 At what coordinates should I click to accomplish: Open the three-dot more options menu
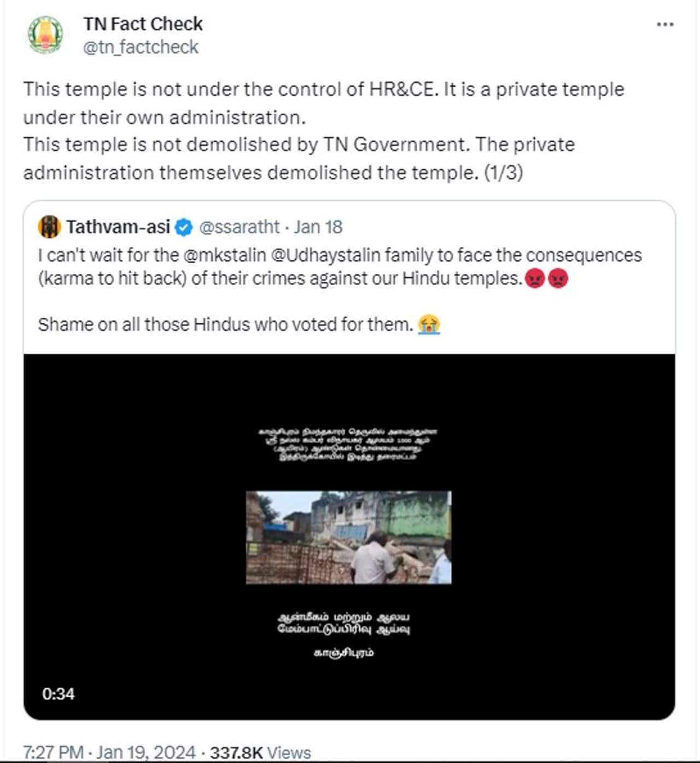(664, 25)
